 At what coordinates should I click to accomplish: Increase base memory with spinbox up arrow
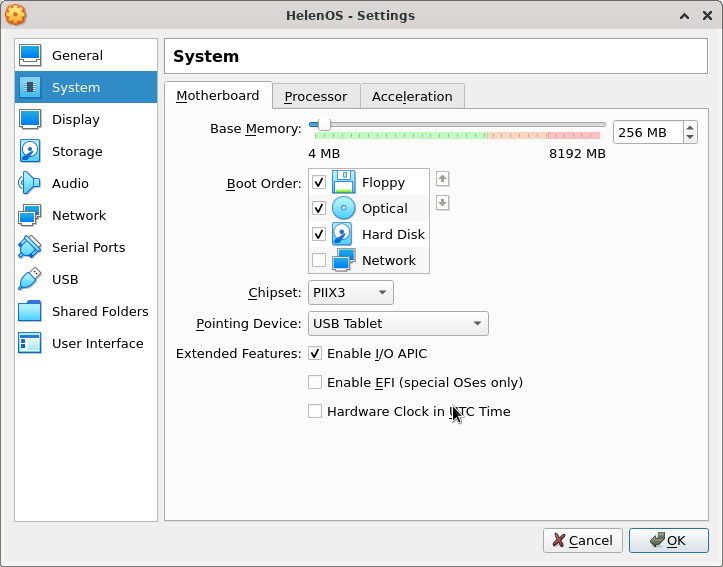690,127
